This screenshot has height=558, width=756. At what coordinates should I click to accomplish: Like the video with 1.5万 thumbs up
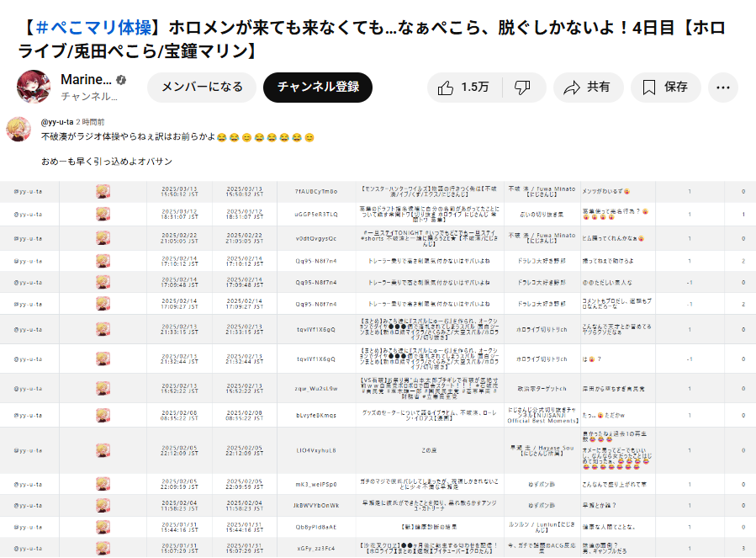pyautogui.click(x=464, y=88)
